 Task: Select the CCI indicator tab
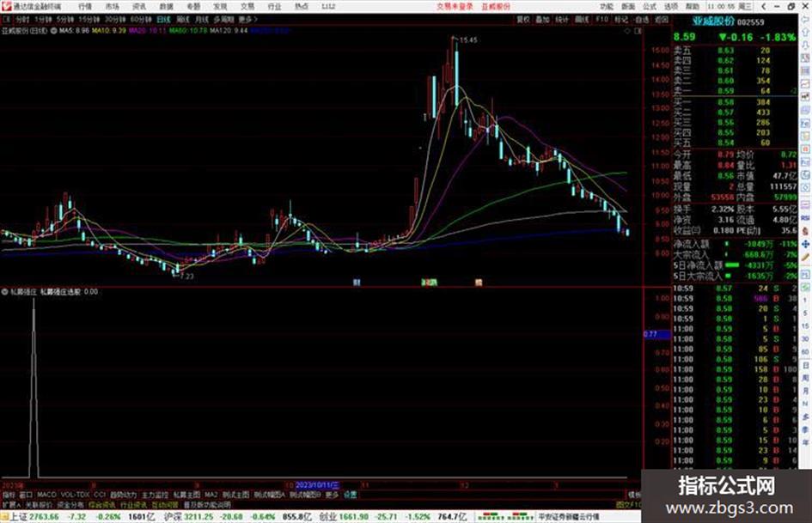[x=100, y=495]
